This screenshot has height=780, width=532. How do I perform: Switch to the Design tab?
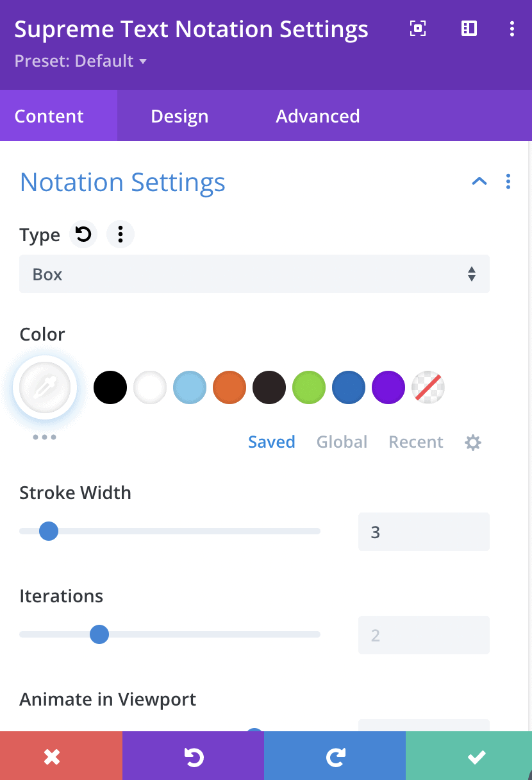[179, 116]
